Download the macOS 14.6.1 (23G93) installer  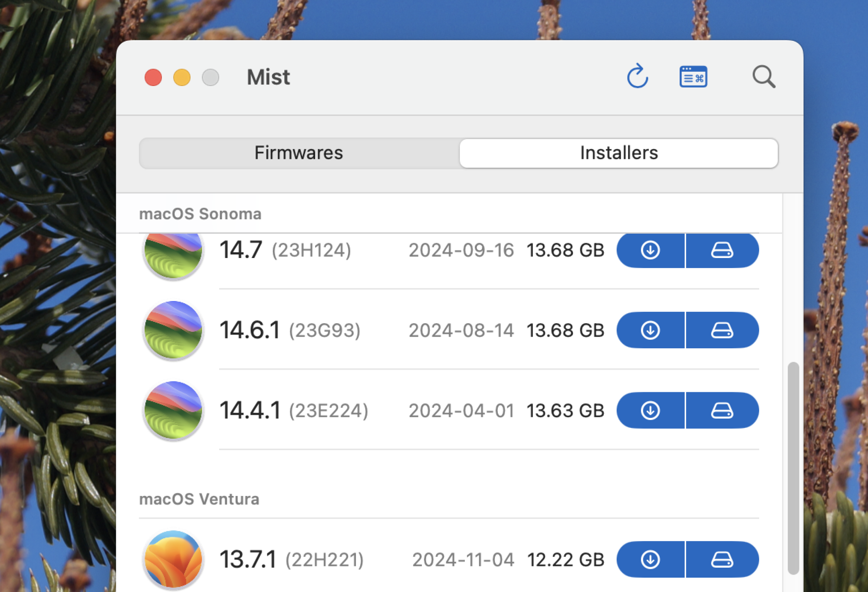[650, 330]
